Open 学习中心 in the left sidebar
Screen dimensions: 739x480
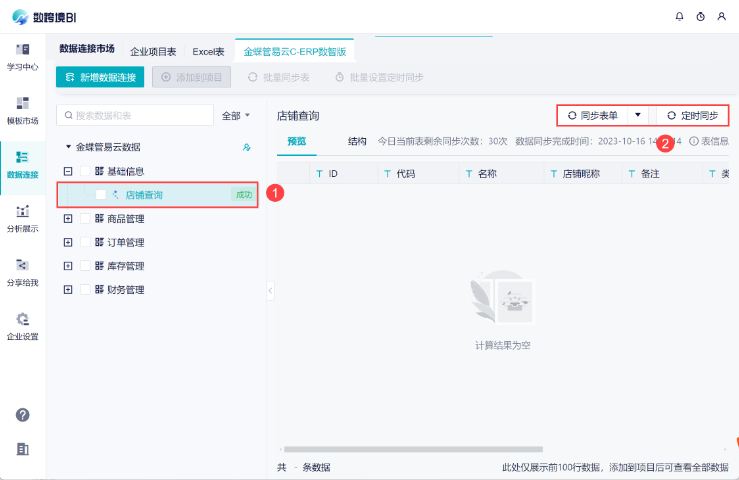pyautogui.click(x=22, y=56)
